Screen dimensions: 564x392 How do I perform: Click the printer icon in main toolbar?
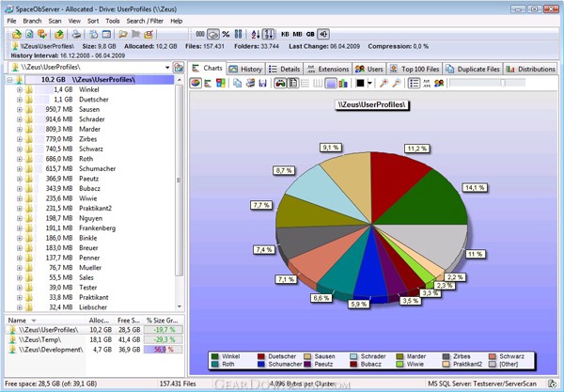76,35
